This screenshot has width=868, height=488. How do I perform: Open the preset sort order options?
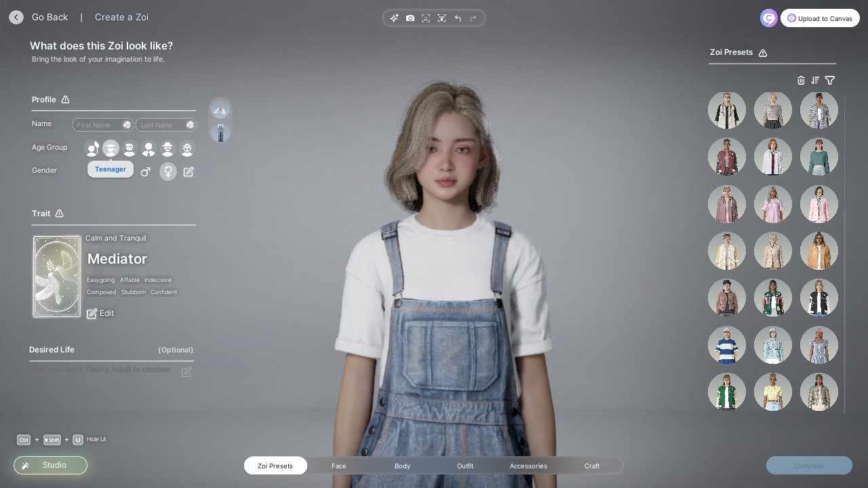(x=815, y=80)
